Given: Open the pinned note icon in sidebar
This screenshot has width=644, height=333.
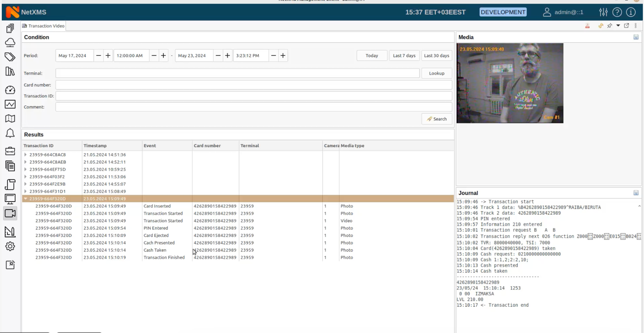Looking at the screenshot, I should click(10, 264).
